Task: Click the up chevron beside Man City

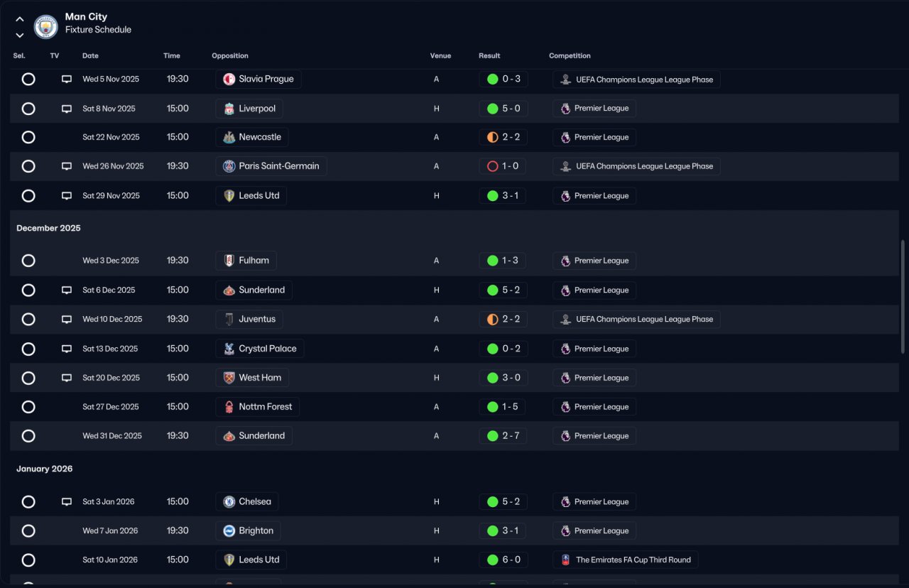Action: (x=20, y=19)
